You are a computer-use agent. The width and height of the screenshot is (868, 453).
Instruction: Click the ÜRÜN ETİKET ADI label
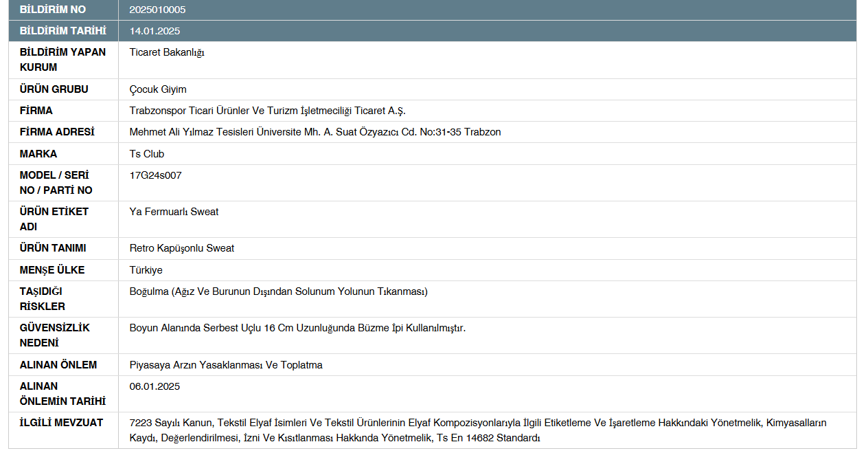[54, 219]
